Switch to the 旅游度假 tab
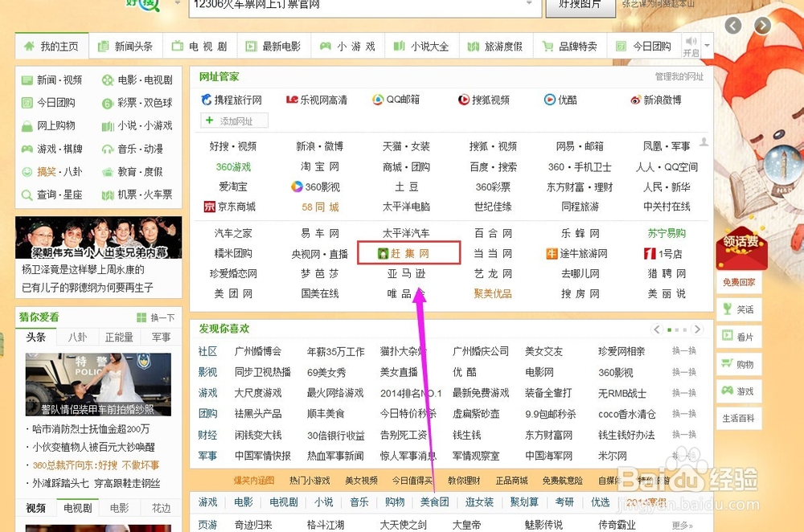Viewport: 804px width, 532px height. click(494, 46)
